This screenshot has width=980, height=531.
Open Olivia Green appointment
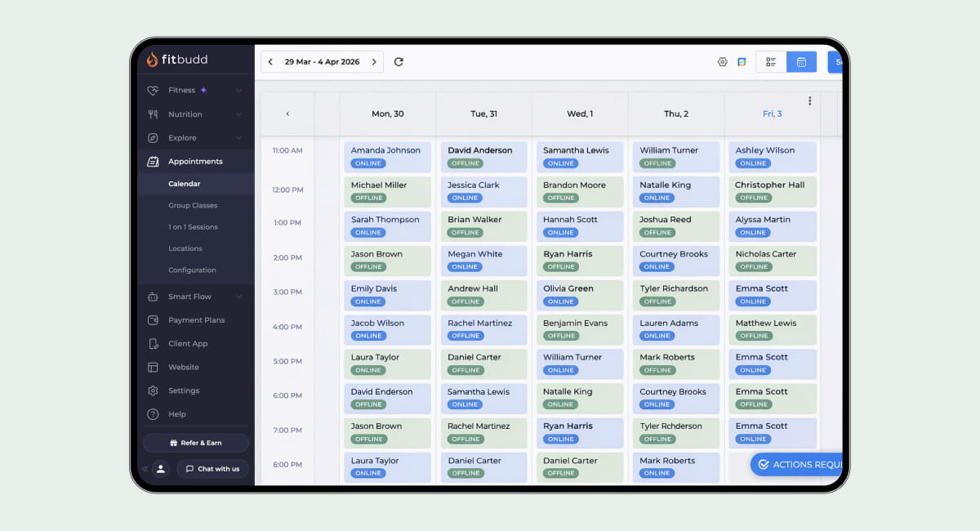(580, 295)
